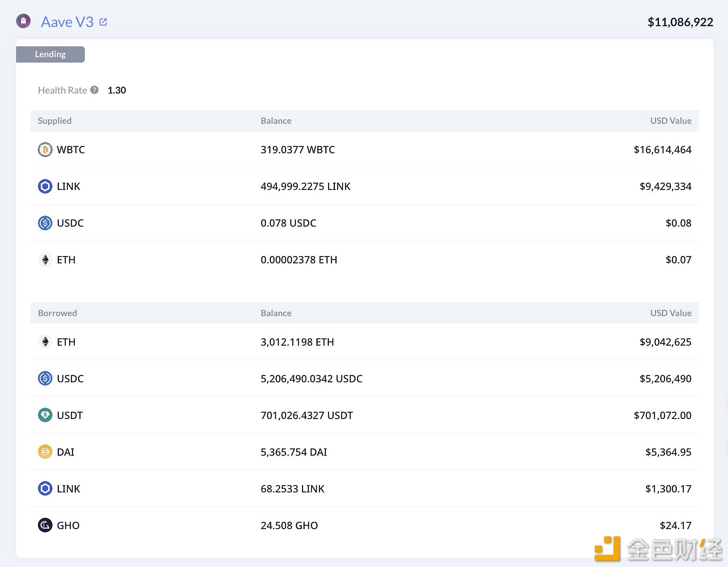Click the USDT token icon in Borrowed

[x=45, y=415]
